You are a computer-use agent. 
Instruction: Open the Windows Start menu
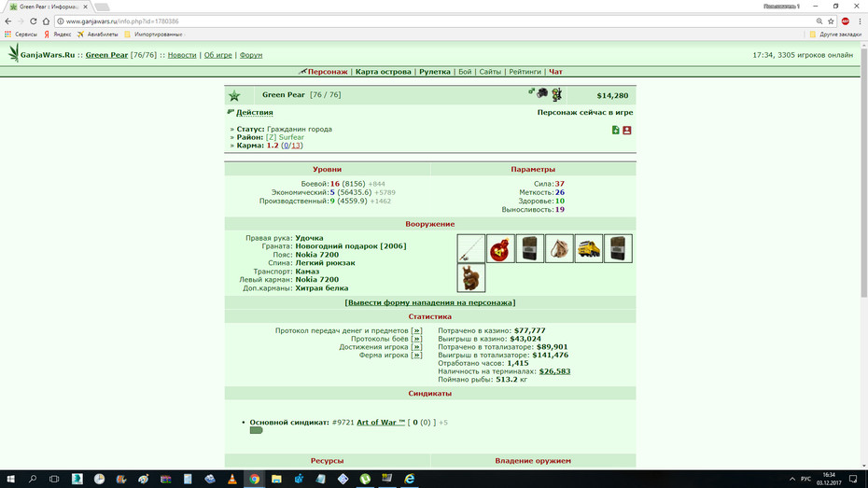coord(10,479)
